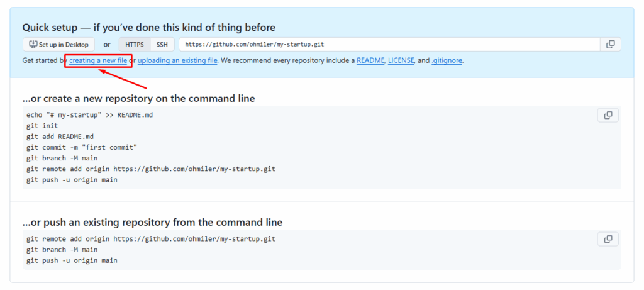The height and width of the screenshot is (290, 644).
Task: Follow the LICENSE recommendation link
Action: coord(401,60)
